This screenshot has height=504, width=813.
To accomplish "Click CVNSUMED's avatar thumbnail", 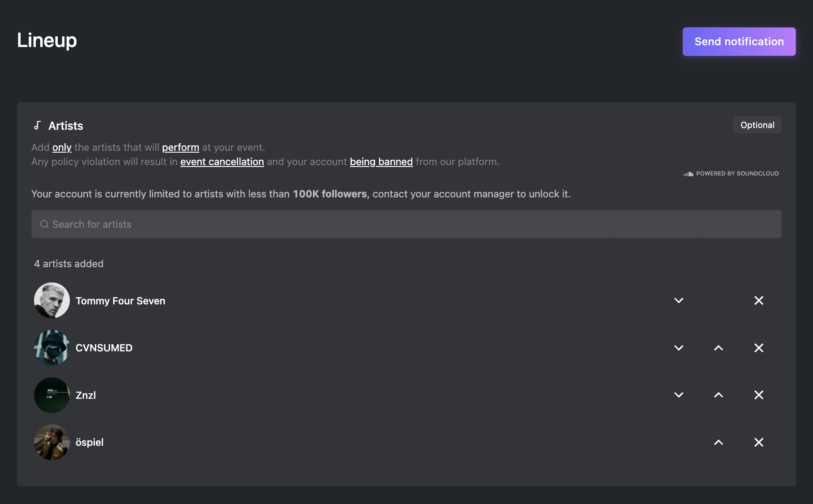I will point(52,348).
